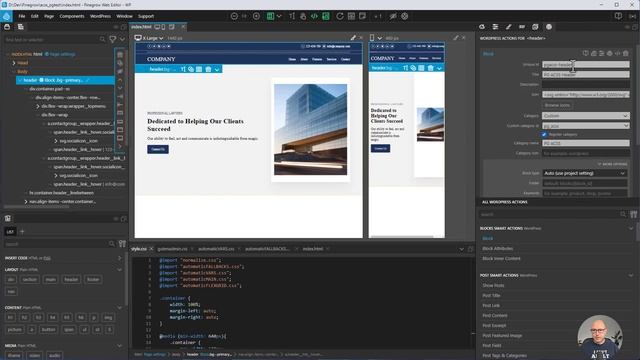The width and height of the screenshot is (640, 360).
Task: Click the Browse icons button
Action: (557, 105)
